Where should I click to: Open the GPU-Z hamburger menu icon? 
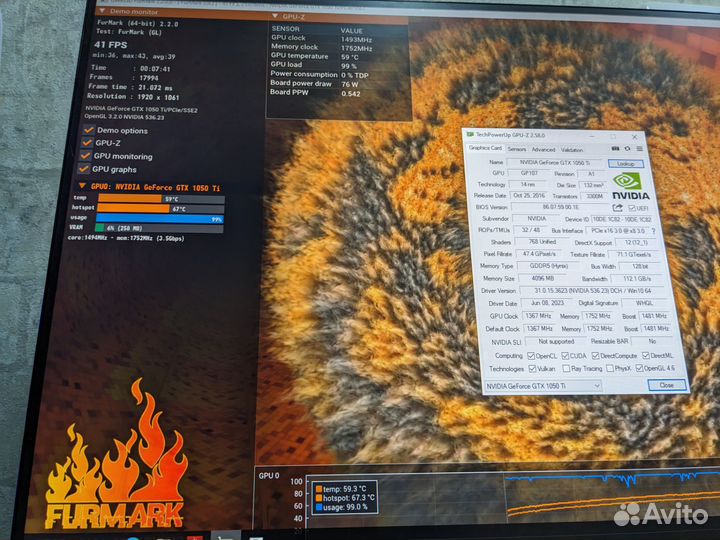639,149
